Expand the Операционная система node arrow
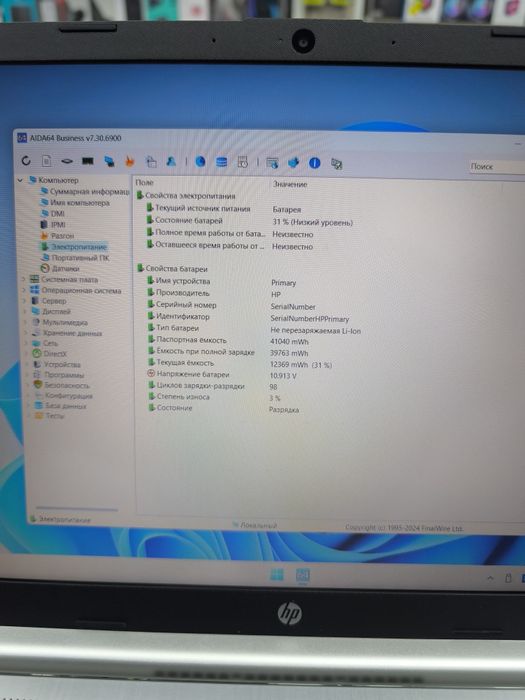This screenshot has height=700, width=525. point(24,290)
